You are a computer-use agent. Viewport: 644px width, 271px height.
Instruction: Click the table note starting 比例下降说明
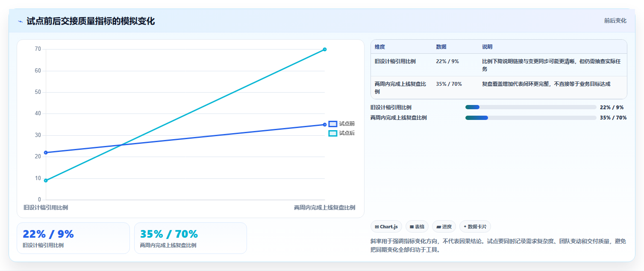coord(551,65)
